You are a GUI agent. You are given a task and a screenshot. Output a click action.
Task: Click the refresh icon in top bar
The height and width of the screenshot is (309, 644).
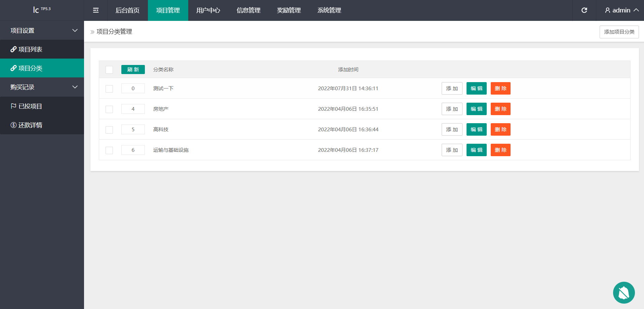point(584,10)
